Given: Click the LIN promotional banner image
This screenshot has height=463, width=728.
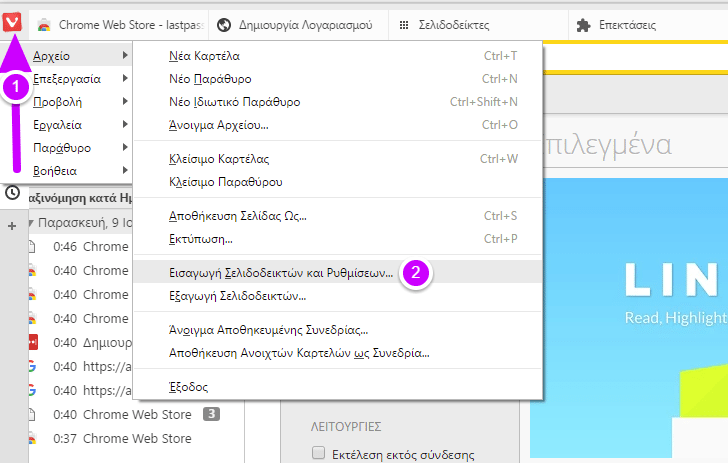Looking at the screenshot, I should click(629, 318).
